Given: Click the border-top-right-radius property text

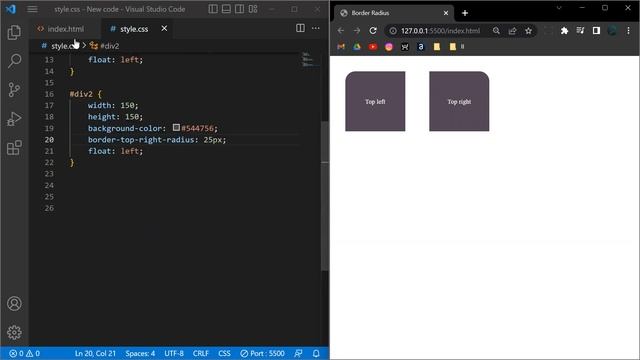Looking at the screenshot, I should [x=141, y=140].
